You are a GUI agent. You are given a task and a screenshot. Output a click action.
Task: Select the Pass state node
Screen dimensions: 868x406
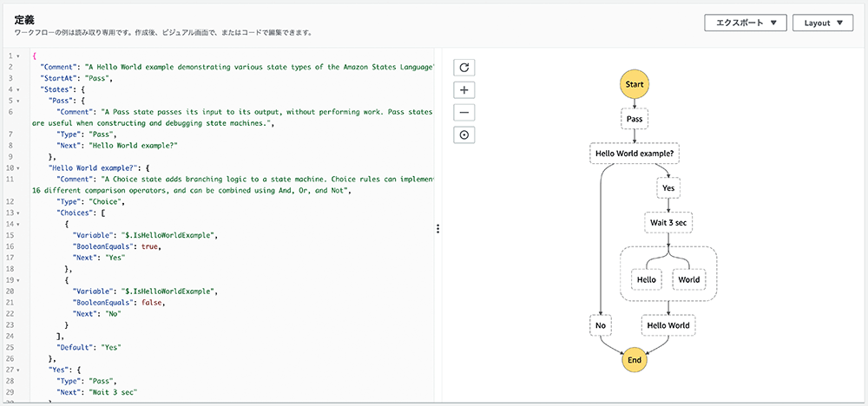click(634, 118)
